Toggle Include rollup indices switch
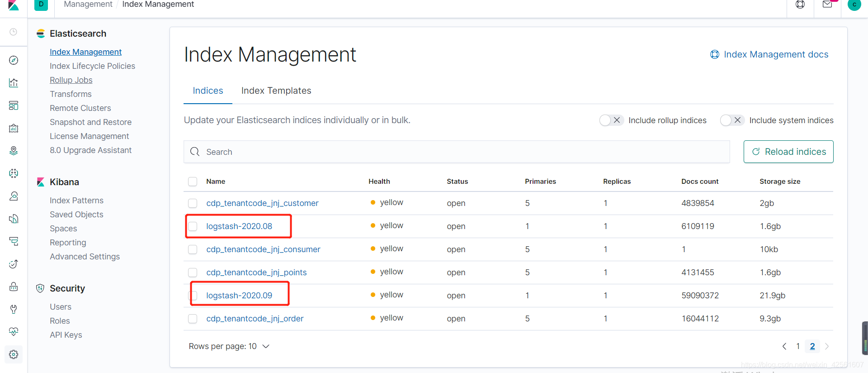This screenshot has width=868, height=373. click(612, 120)
